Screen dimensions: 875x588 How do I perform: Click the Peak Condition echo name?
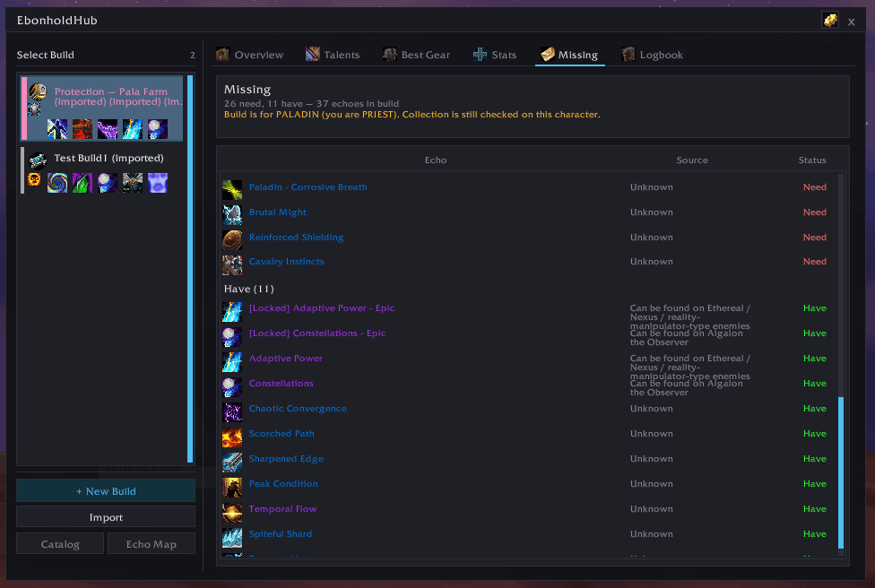click(x=283, y=484)
